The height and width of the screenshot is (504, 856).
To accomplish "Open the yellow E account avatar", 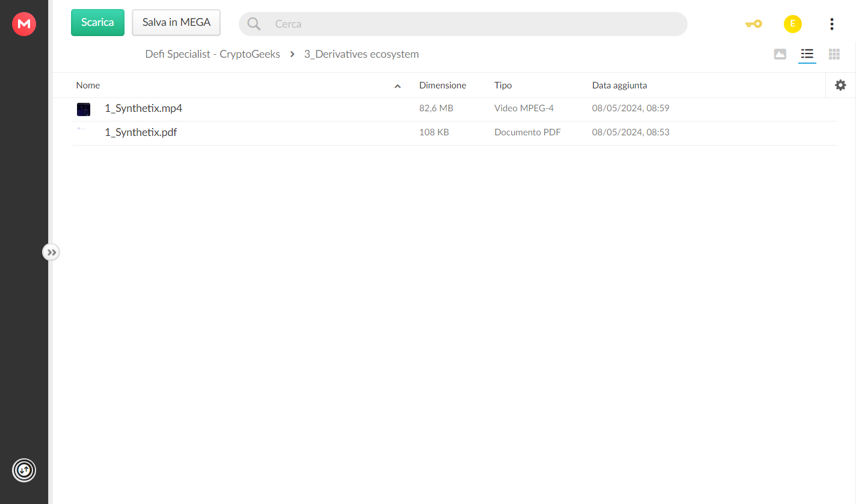I will (x=793, y=24).
